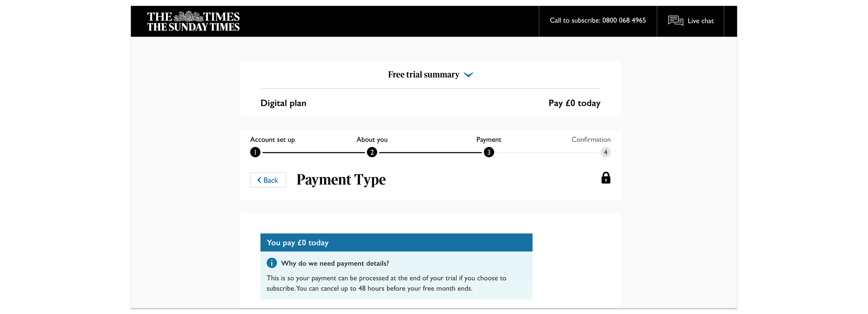The width and height of the screenshot is (868, 314).
Task: Click the chevron beside Free trial summary
Action: (468, 75)
